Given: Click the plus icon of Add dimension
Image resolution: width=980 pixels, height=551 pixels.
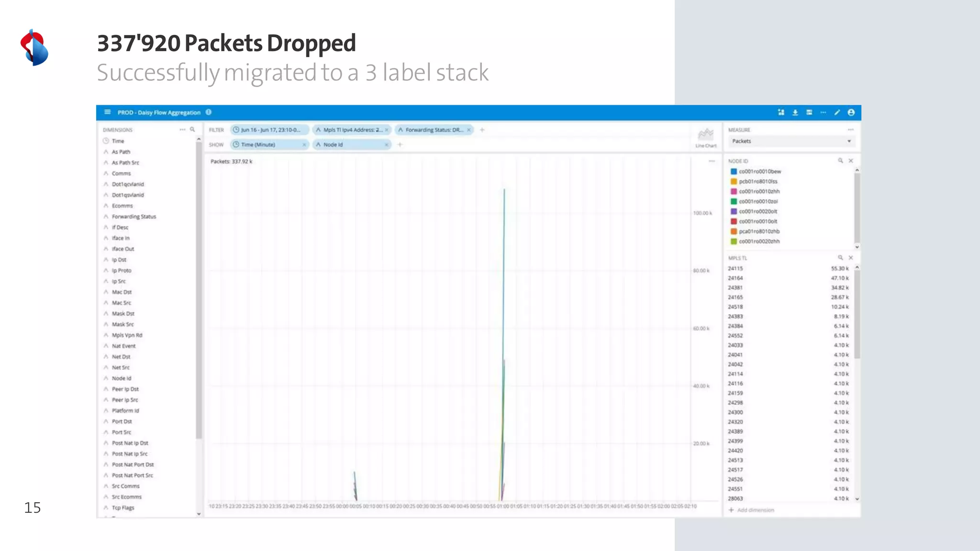Looking at the screenshot, I should tap(731, 510).
